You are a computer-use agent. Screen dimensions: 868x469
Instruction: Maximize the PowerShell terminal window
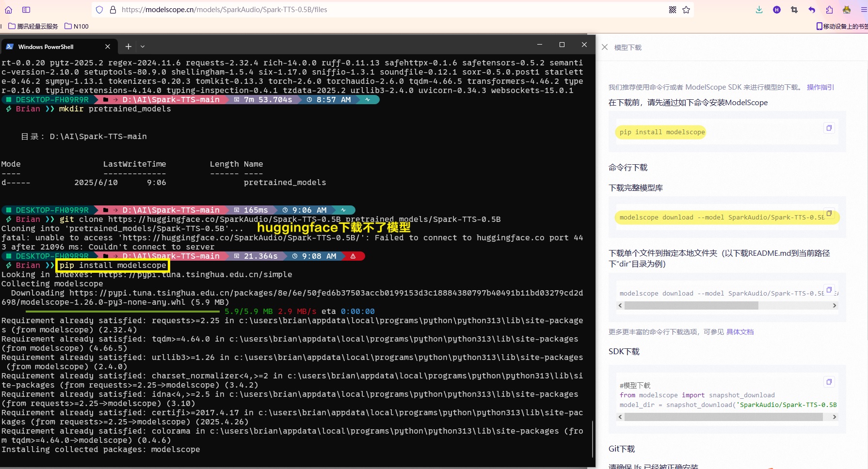point(562,45)
